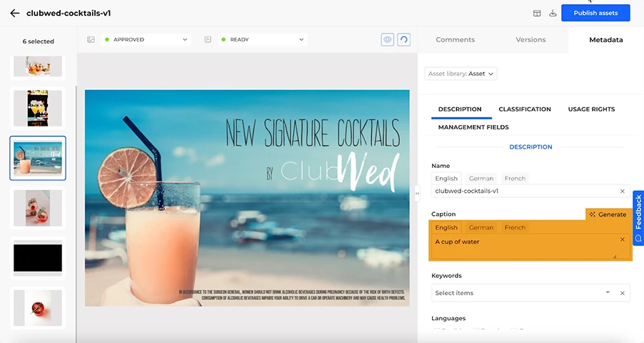Open the Keywords Select items dropdown
Image resolution: width=644 pixels, height=343 pixels.
coord(530,293)
